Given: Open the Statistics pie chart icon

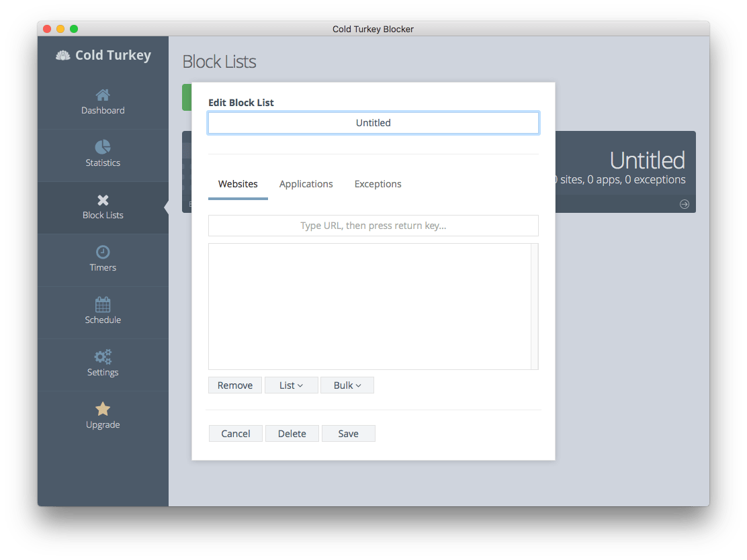Looking at the screenshot, I should [102, 147].
